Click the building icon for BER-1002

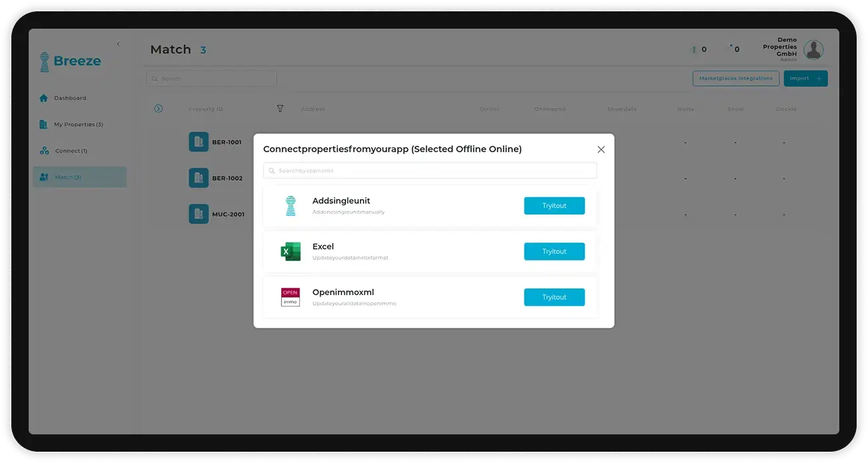pyautogui.click(x=199, y=178)
